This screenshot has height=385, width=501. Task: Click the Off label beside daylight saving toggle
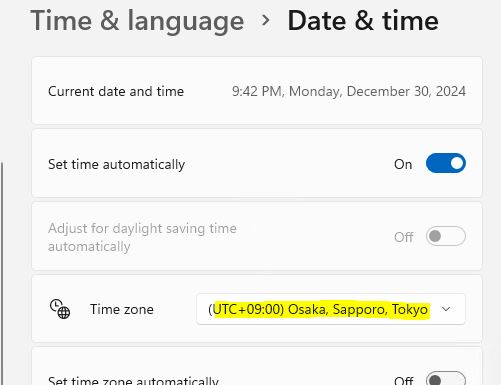[x=404, y=237]
